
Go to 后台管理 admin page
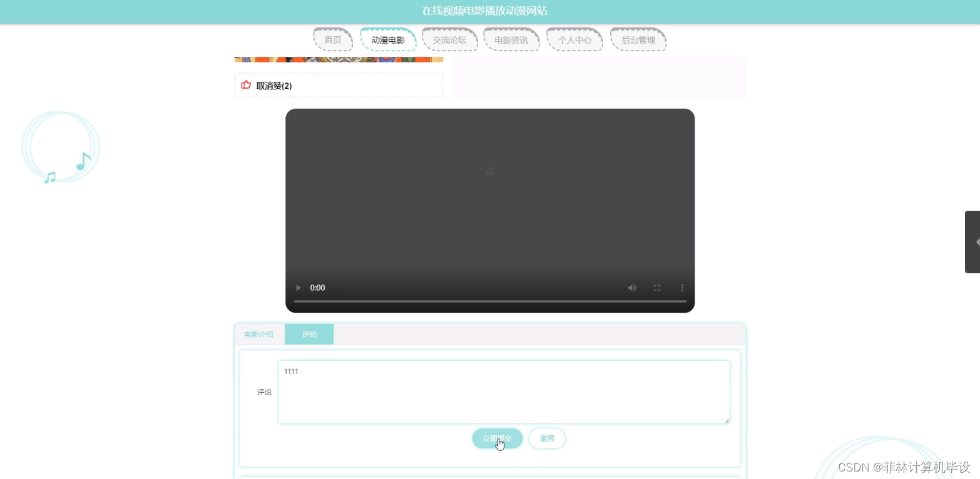[x=638, y=39]
